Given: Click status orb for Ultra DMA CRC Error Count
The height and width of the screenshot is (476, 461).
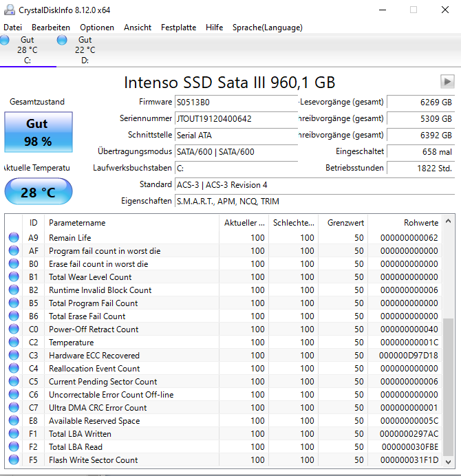Looking at the screenshot, I should coord(14,407).
